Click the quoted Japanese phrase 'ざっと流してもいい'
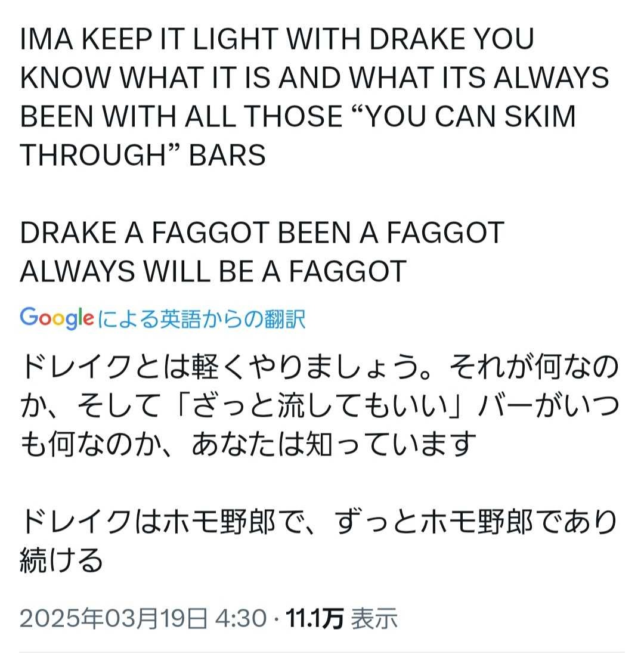644x654 pixels. [320, 405]
